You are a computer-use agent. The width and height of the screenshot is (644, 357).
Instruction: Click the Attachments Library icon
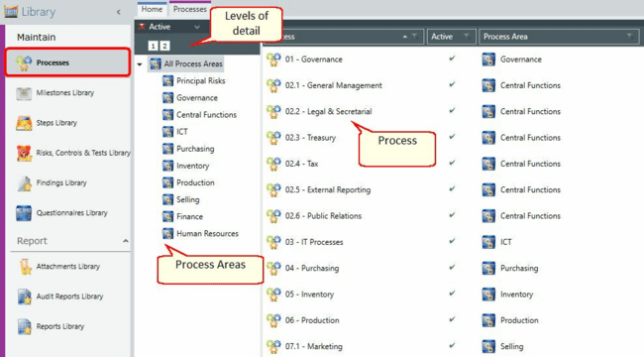tap(25, 267)
